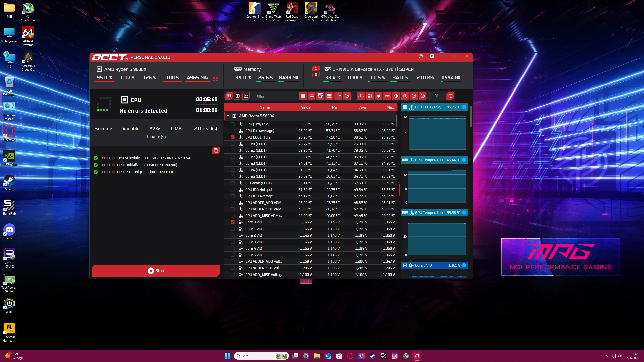Filter sensors by memory module icon
The width and height of the screenshot is (644, 362).
click(338, 96)
